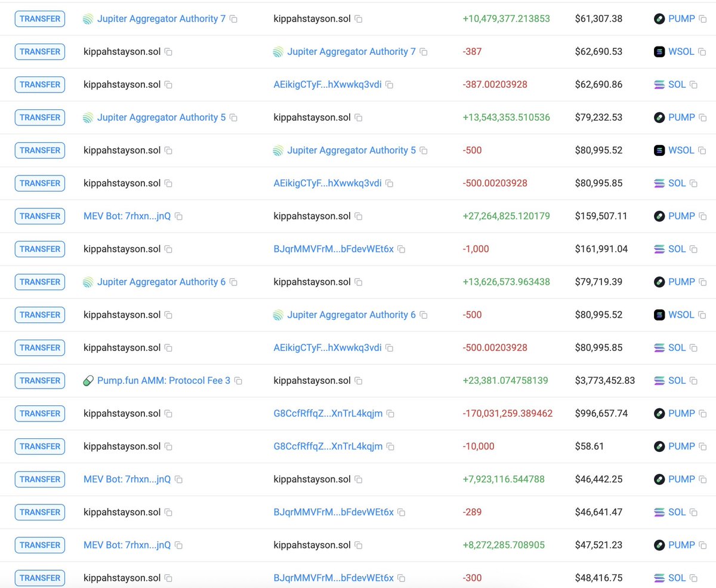Copy PUMP token address in the $61,307.38 row
Image resolution: width=716 pixels, height=588 pixels.
pos(703,19)
